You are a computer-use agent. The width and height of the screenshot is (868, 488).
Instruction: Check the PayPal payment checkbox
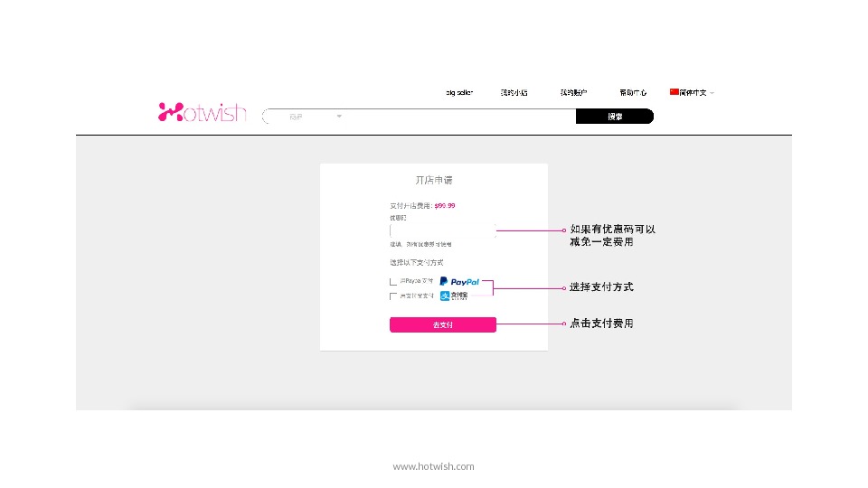[393, 282]
